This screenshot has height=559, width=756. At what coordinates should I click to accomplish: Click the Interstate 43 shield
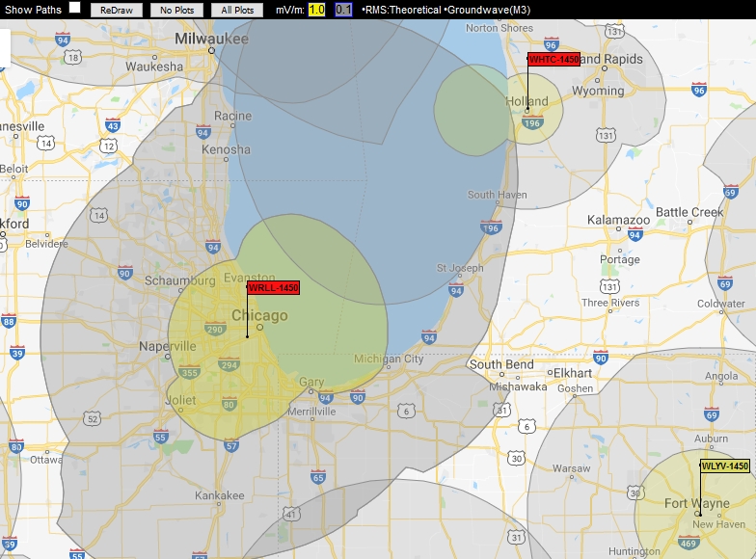pyautogui.click(x=112, y=125)
